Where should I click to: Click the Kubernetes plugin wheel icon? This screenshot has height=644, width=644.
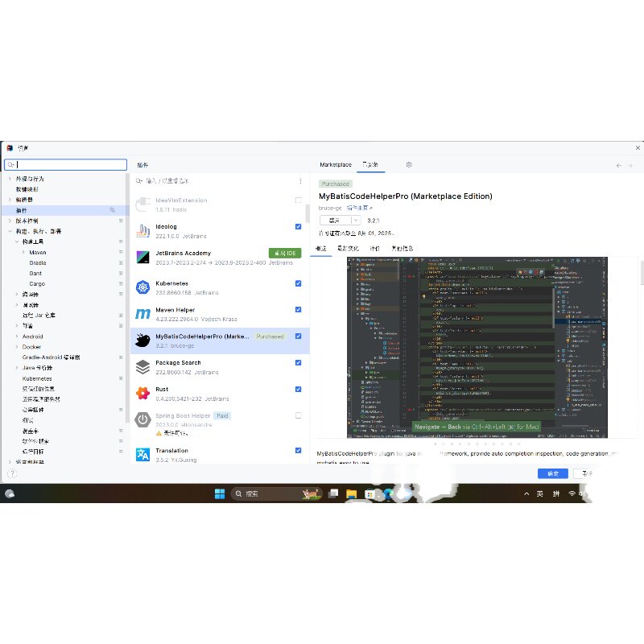point(142,287)
